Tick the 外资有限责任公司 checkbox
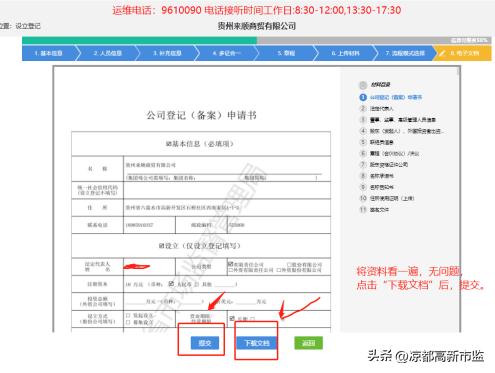The height and width of the screenshot is (373, 495). pos(230,270)
